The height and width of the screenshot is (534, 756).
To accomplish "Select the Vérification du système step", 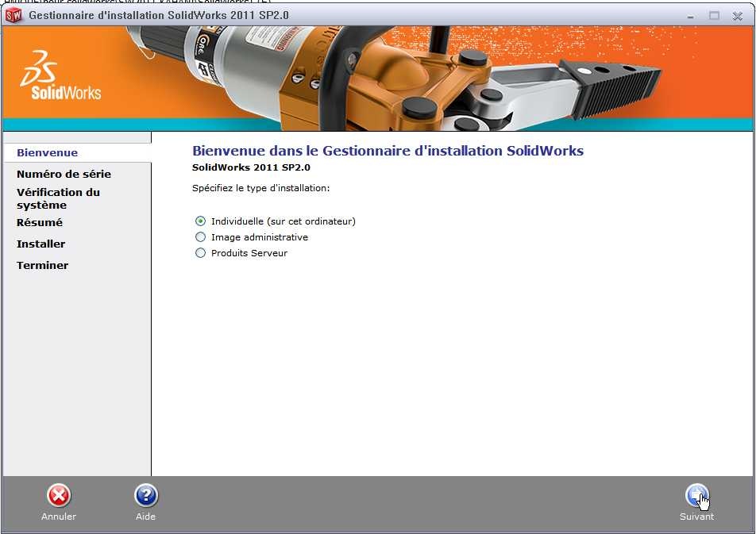I will (x=58, y=198).
